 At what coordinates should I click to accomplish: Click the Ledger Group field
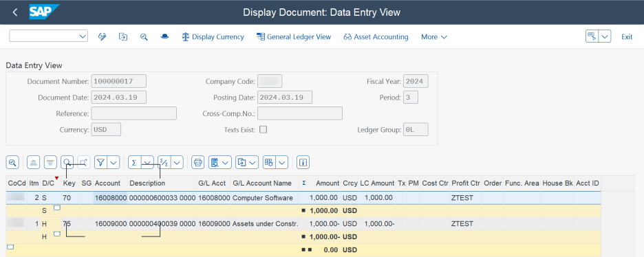click(x=416, y=129)
